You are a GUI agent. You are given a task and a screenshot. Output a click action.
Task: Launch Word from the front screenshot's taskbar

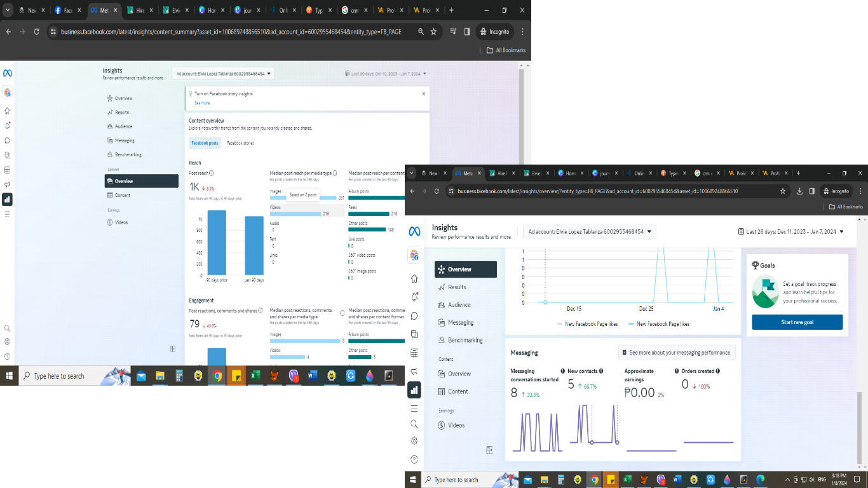pyautogui.click(x=677, y=479)
